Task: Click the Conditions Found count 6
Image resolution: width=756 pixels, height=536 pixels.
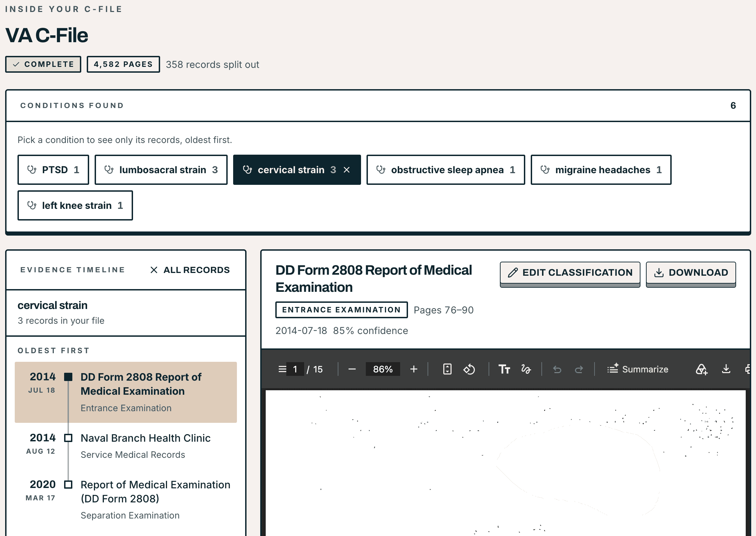Action: pyautogui.click(x=733, y=105)
